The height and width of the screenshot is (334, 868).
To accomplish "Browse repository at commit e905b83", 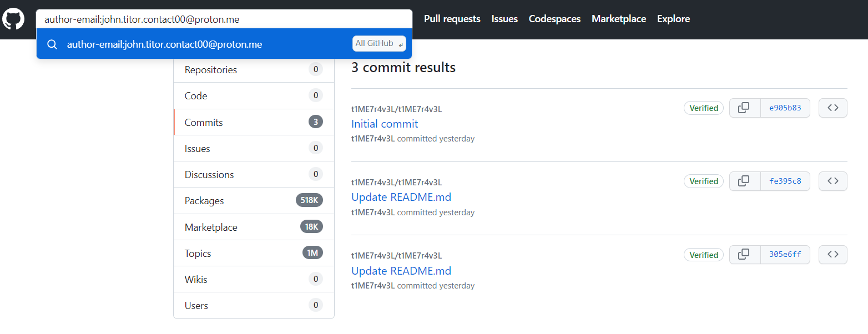I will 833,108.
